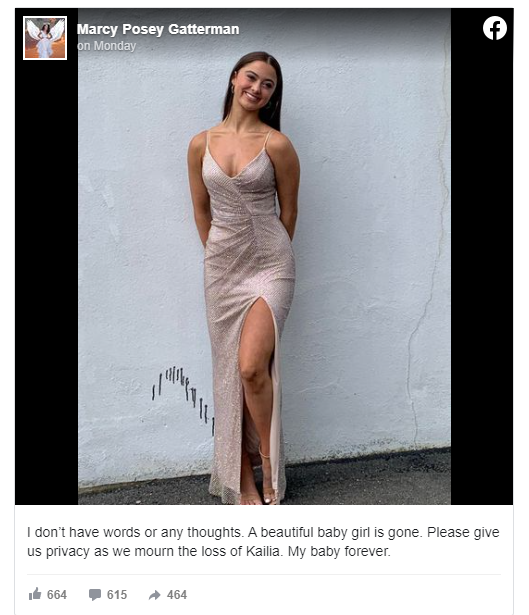Open the angel-wings profile picture thumbnail
Viewport: 529px width, 615px height.
45,38
